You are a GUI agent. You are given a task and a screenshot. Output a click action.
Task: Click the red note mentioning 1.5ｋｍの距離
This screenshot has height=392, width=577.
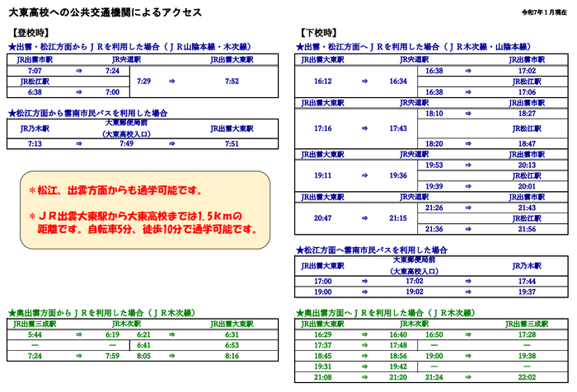(143, 222)
